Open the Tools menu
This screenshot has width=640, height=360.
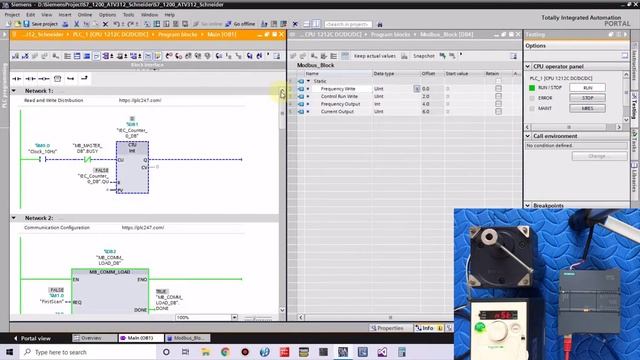tap(128, 14)
